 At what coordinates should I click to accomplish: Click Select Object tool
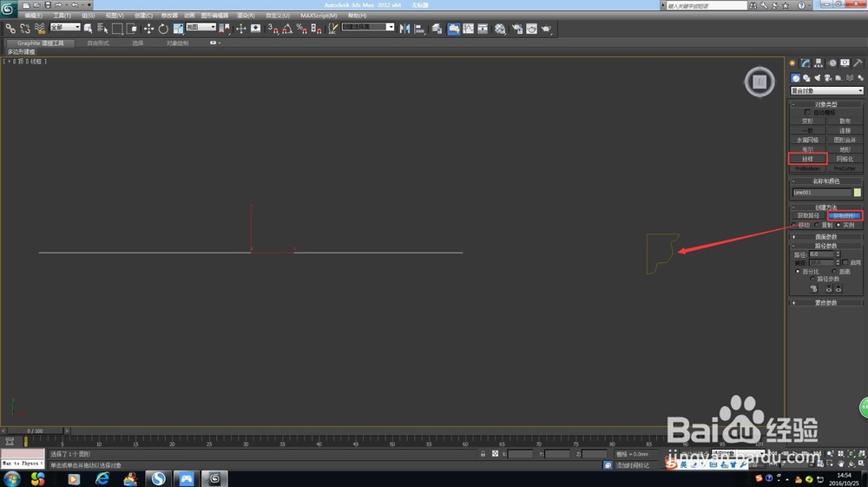[88, 29]
